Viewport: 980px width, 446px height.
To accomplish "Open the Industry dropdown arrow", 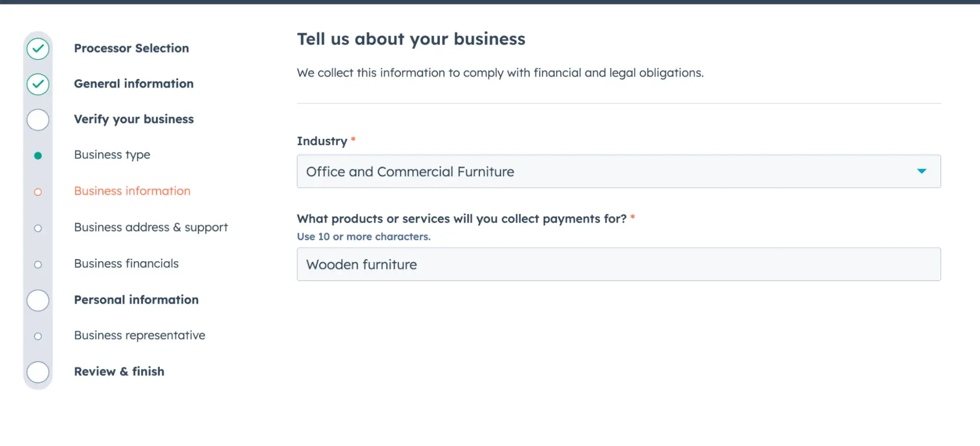I will pos(921,171).
